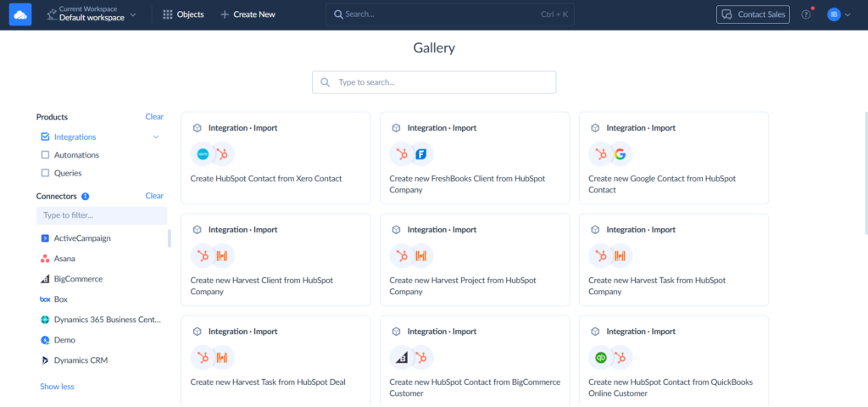Click Harvest logo on Harvest Client card
This screenshot has height=407, width=868.
coord(223,256)
